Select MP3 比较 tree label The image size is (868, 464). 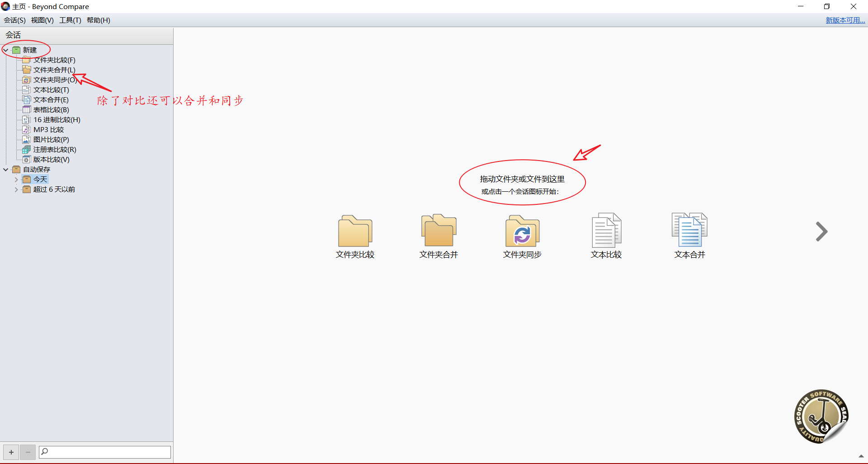[48, 129]
